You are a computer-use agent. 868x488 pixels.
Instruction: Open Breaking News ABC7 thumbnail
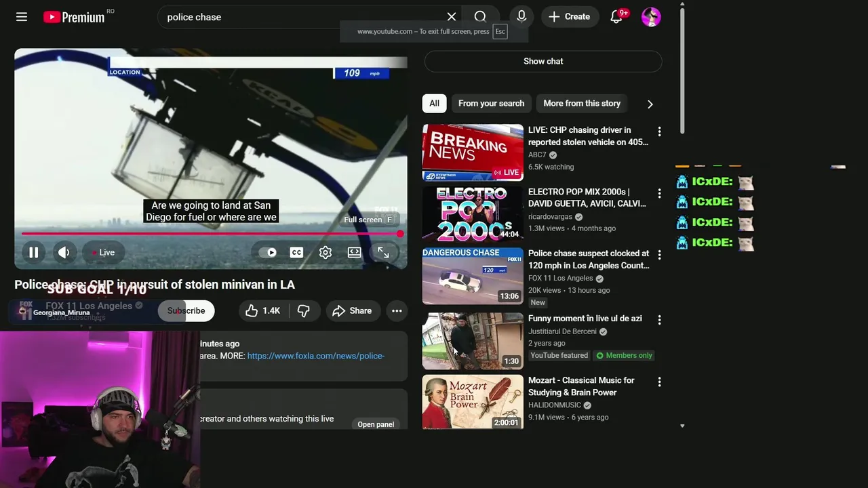click(473, 152)
